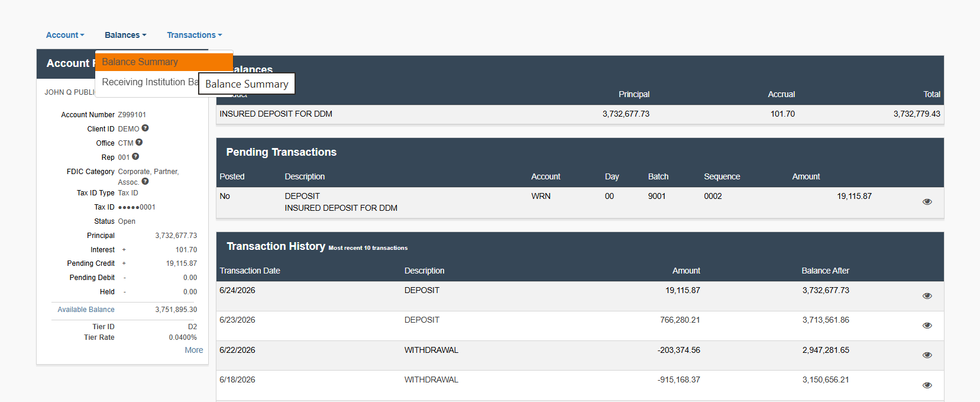980x402 pixels.
Task: Click the masked Tax ID value
Action: (x=137, y=207)
